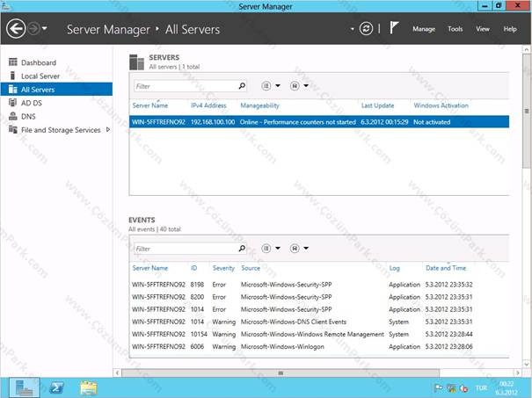Sort events by Source column

(251, 268)
